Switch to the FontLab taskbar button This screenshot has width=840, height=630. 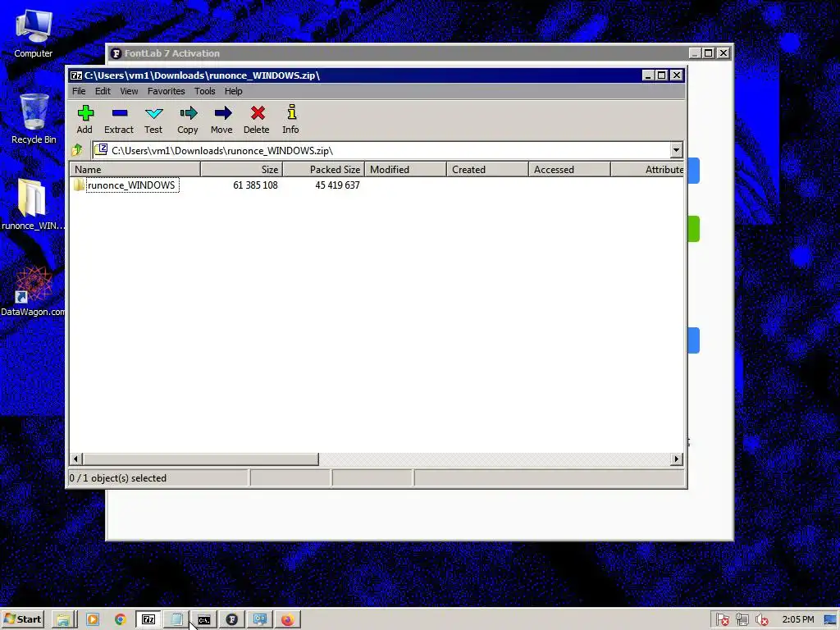click(232, 620)
